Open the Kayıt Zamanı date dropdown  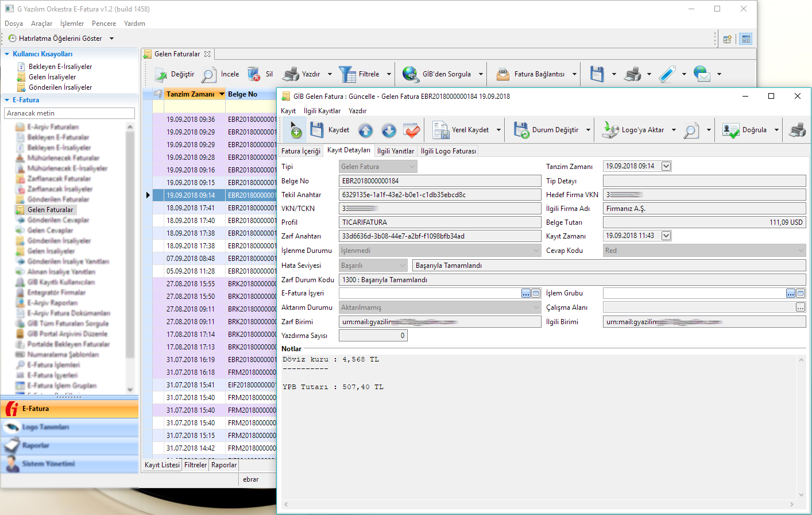click(666, 236)
